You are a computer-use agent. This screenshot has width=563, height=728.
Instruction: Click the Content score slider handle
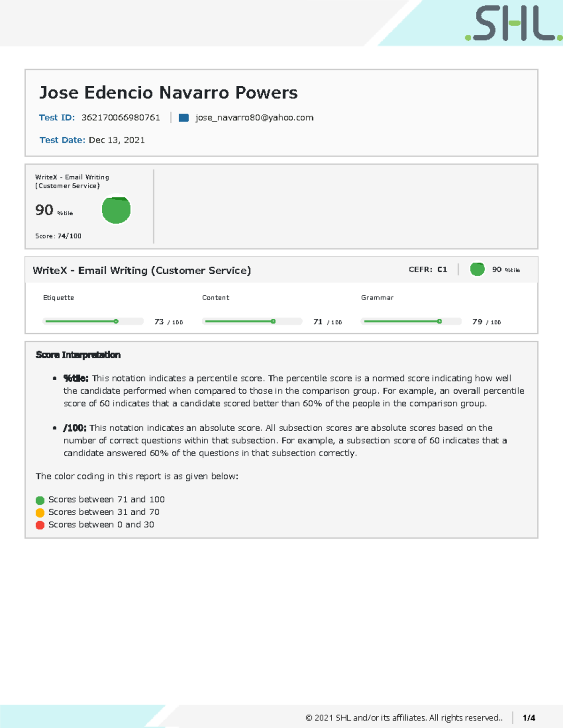273,322
